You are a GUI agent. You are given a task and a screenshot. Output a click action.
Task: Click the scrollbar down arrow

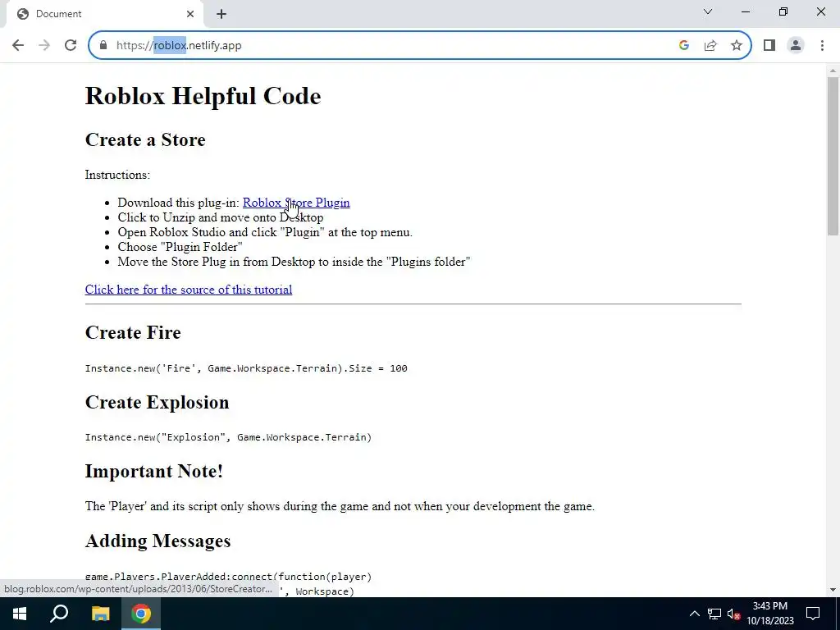[x=833, y=590]
